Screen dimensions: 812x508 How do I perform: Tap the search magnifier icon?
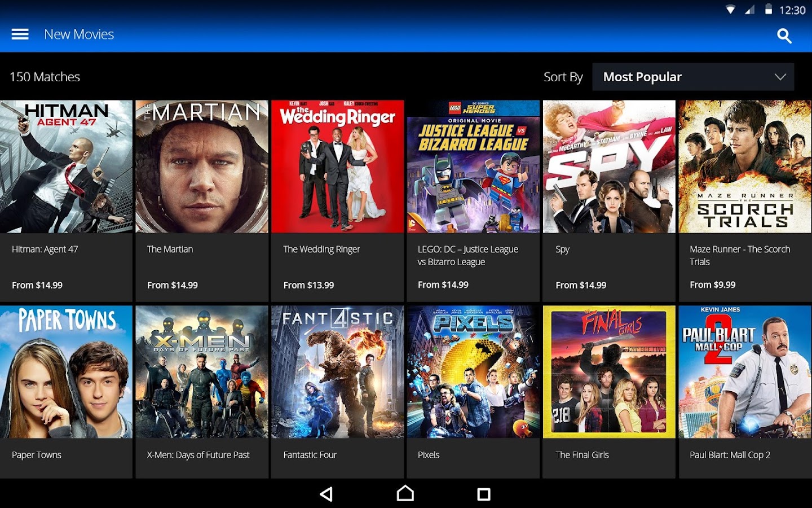(x=784, y=36)
